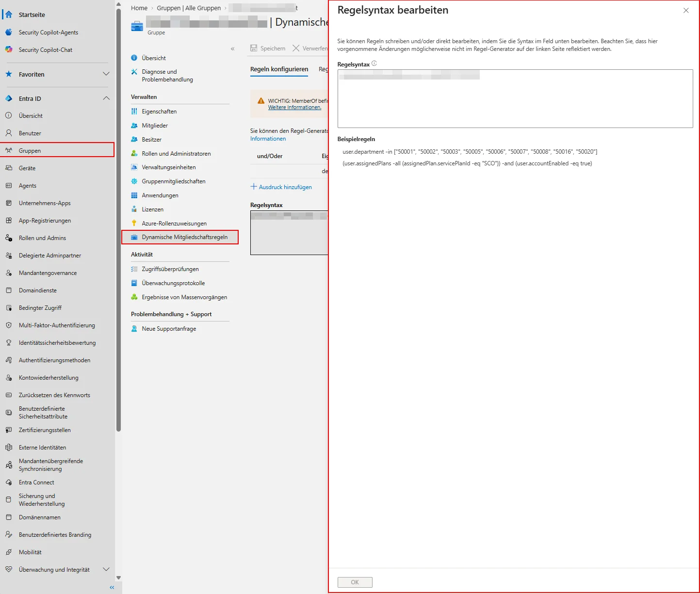The width and height of the screenshot is (700, 594).
Task: Open Rollen und Administratoren menu item
Action: [176, 153]
